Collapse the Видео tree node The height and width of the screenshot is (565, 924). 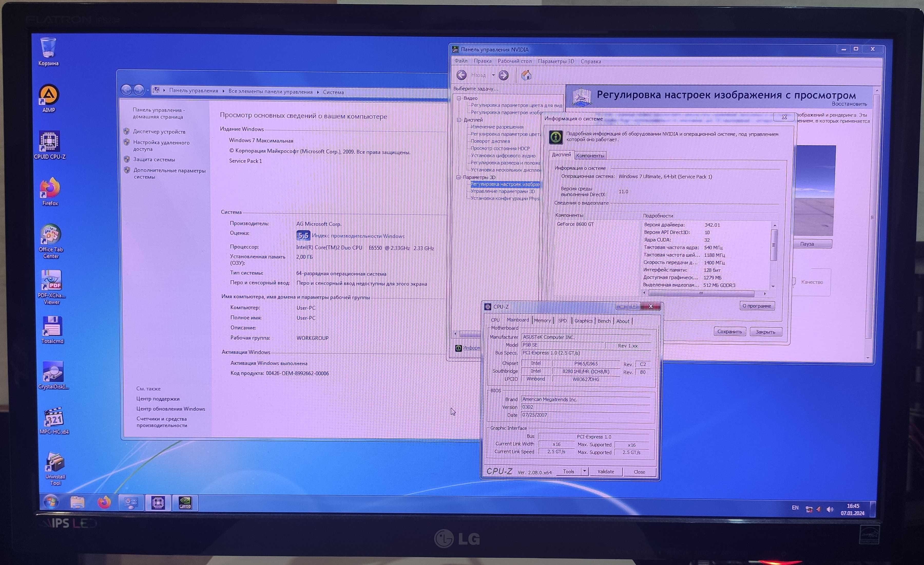pos(459,98)
